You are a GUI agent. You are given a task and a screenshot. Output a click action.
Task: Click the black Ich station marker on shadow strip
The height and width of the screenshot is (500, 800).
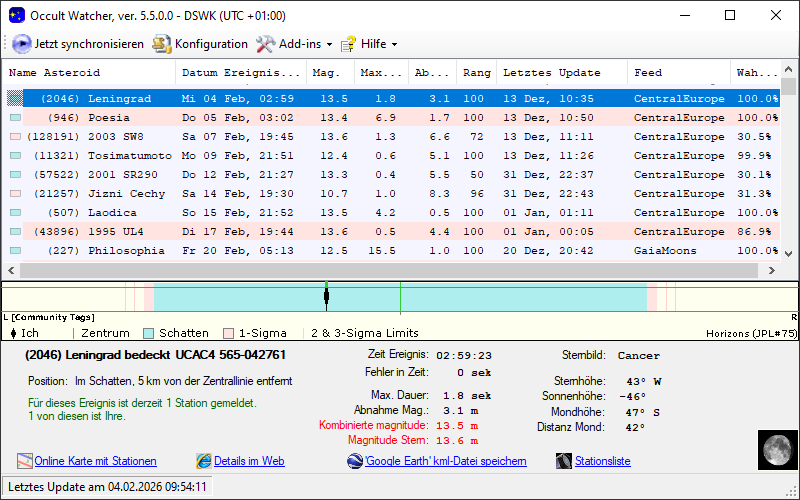point(327,297)
